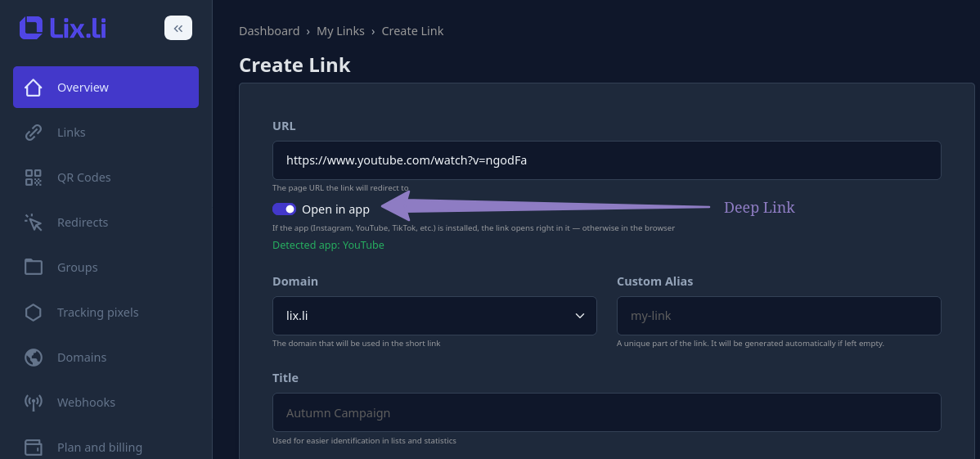Click the Domains globe icon
The image size is (980, 459).
coord(33,358)
